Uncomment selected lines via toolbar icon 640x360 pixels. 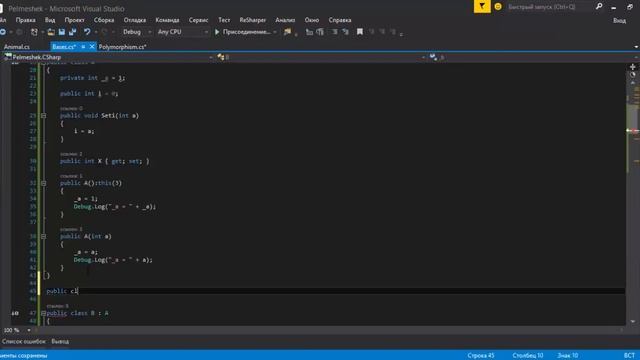[345, 32]
